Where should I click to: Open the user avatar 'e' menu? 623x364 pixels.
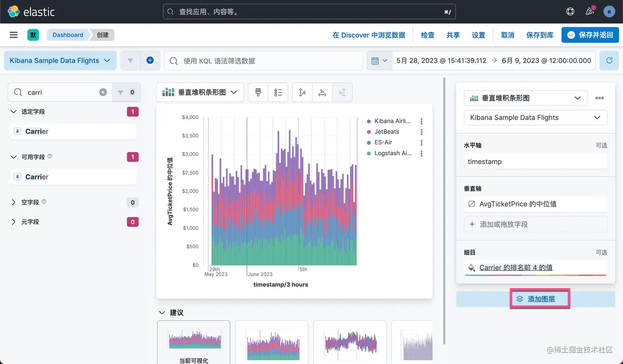[609, 12]
